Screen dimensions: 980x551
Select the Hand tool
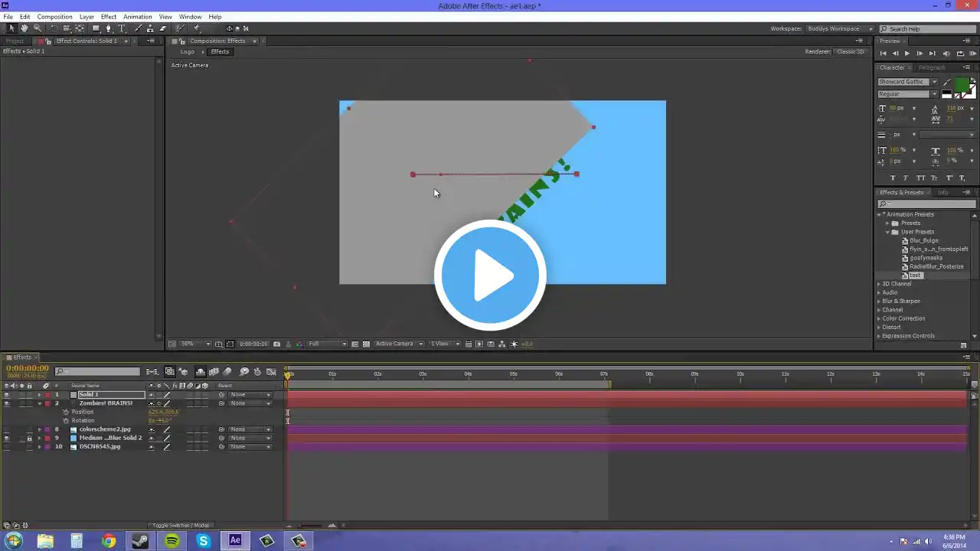tap(24, 28)
